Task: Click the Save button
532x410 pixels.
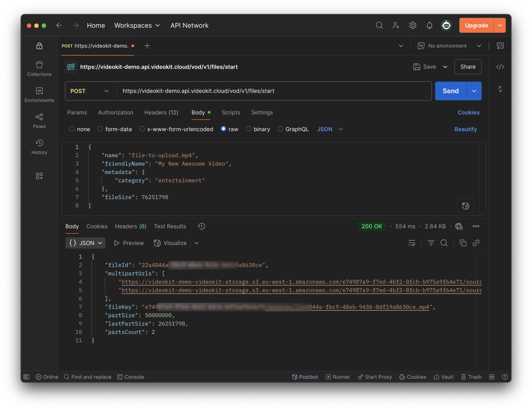Action: click(x=425, y=67)
